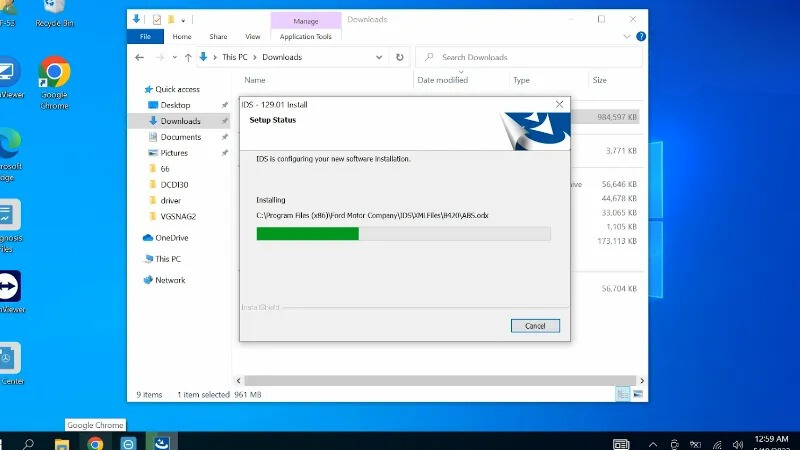Open Desktop in the navigation pane
Screen dimensions: 800x450
[x=175, y=105]
